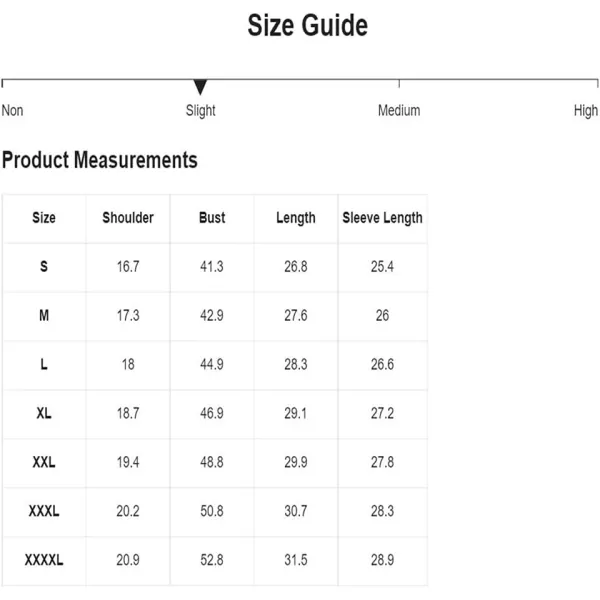
Task: Click the High stretch label
Action: point(586,111)
